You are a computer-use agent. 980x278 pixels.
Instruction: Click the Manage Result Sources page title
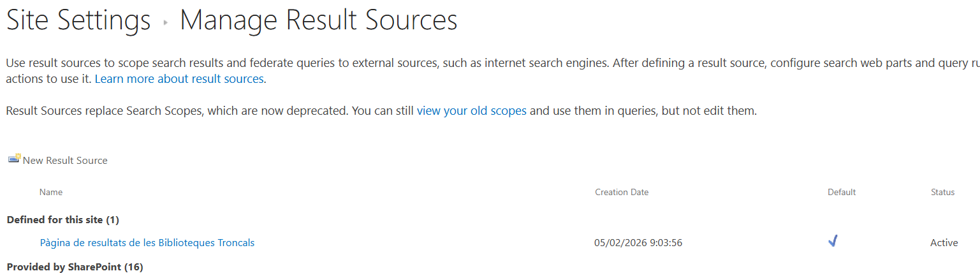point(319,20)
